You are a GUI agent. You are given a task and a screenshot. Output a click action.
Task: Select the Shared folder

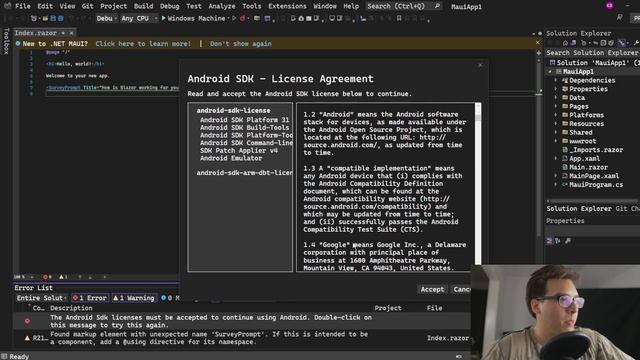click(x=580, y=132)
